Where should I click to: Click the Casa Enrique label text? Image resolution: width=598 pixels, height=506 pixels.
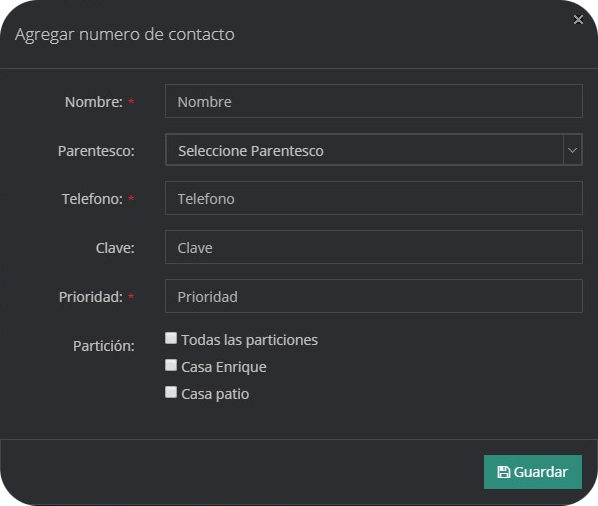click(224, 367)
